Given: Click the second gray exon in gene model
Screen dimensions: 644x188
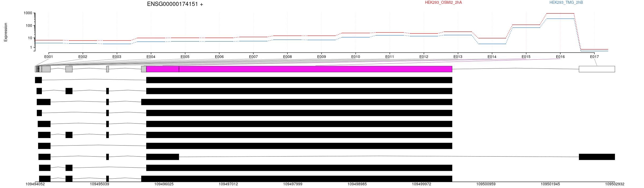Looking at the screenshot, I should coord(69,69).
